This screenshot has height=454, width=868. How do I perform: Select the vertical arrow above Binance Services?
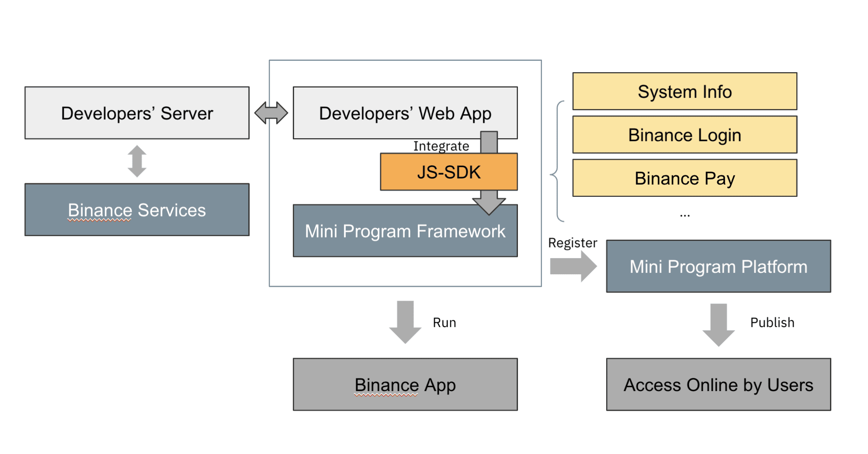click(137, 161)
